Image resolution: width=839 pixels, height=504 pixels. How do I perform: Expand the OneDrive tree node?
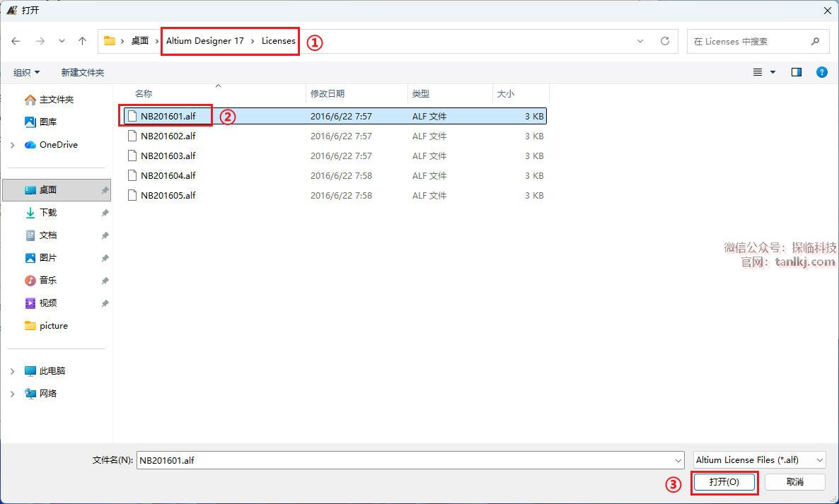click(12, 145)
